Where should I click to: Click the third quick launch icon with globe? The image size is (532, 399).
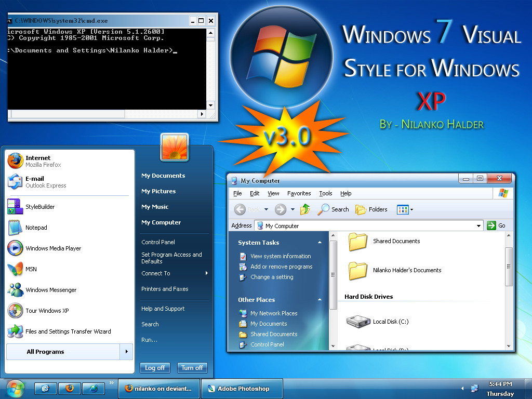(94, 389)
